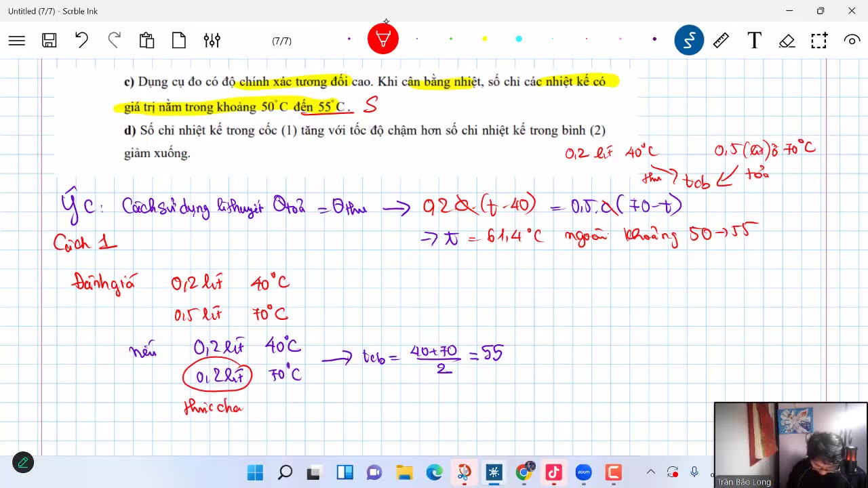Open TikTok from taskbar
This screenshot has height=488, width=868.
click(x=553, y=472)
